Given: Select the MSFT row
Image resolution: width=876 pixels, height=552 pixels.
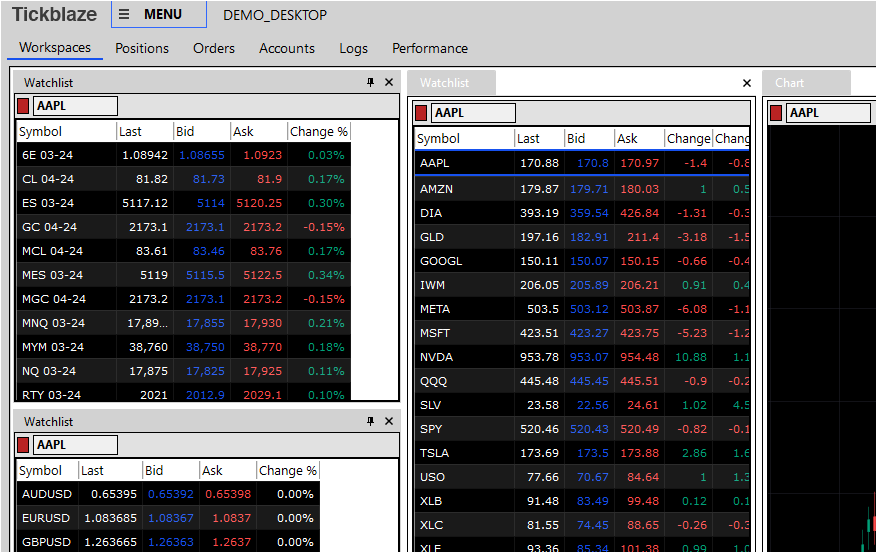Looking at the screenshot, I should coord(582,333).
